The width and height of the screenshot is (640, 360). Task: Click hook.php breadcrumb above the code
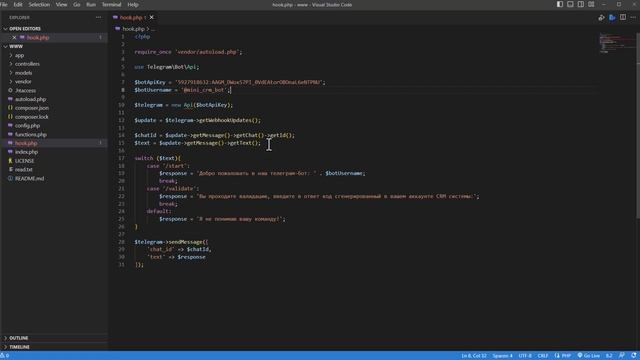click(x=133, y=29)
